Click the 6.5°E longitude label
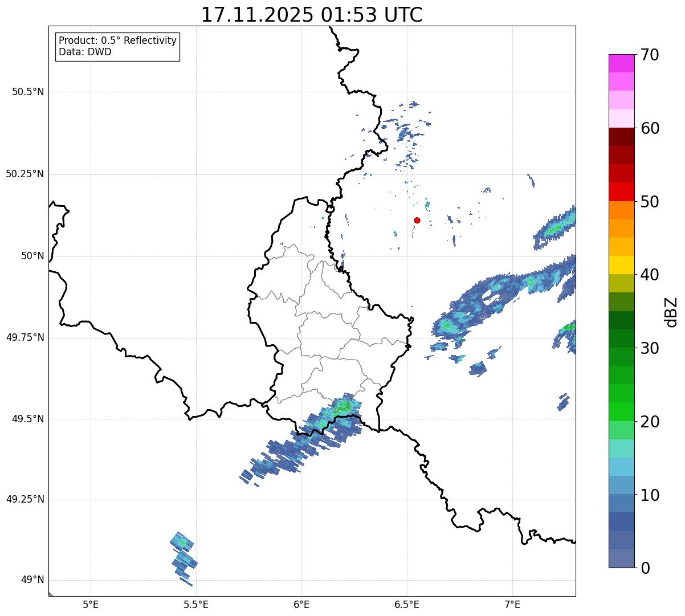This screenshot has height=616, width=685. coord(407,604)
